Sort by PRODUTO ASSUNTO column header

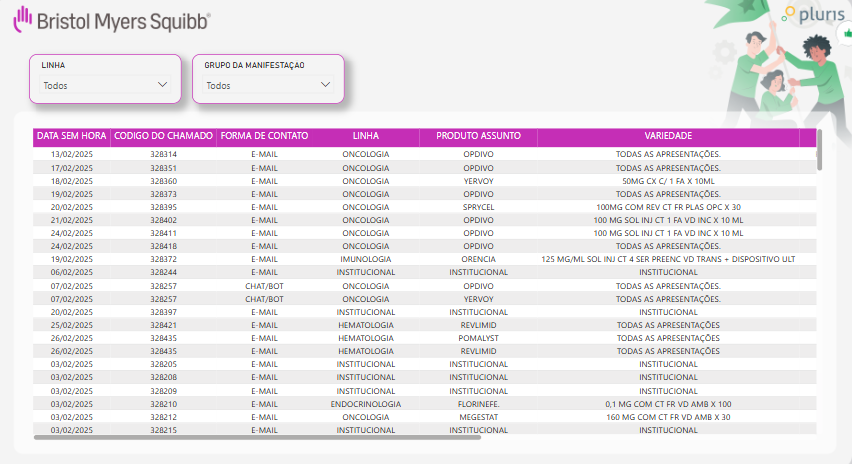click(478, 136)
